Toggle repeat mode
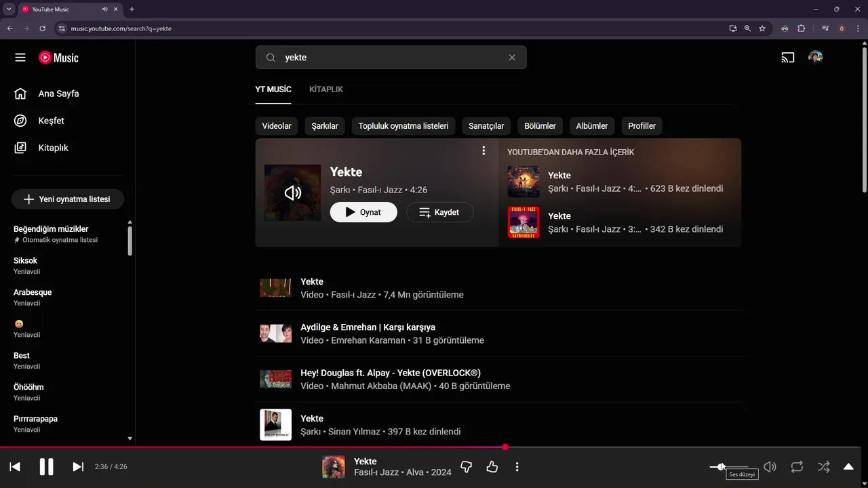 coord(797,466)
